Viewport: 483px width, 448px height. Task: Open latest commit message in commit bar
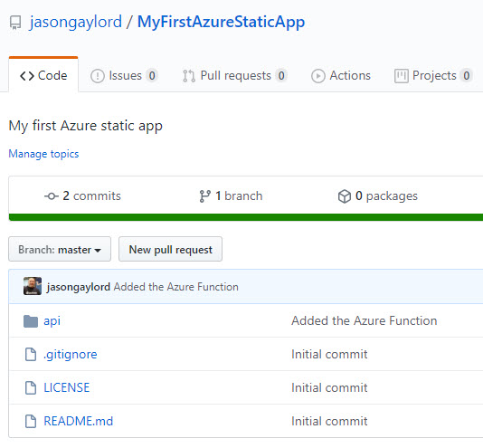coord(175,287)
